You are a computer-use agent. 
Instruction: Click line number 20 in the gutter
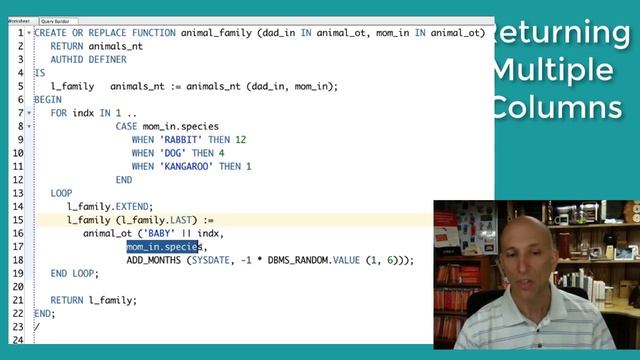[x=18, y=287]
